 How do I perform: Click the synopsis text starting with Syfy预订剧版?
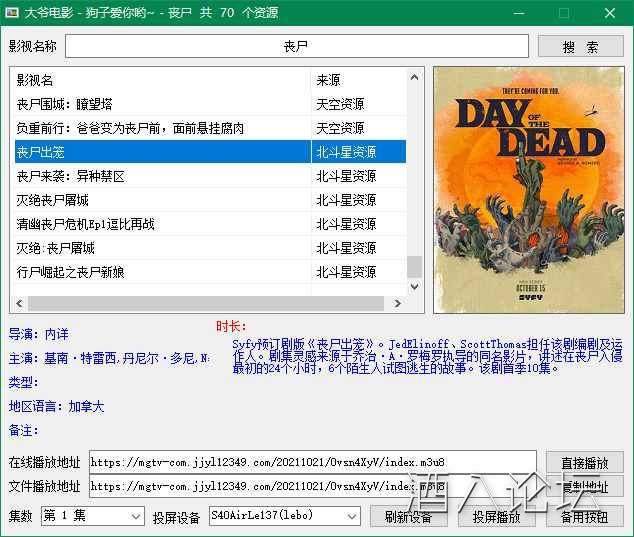pos(427,356)
